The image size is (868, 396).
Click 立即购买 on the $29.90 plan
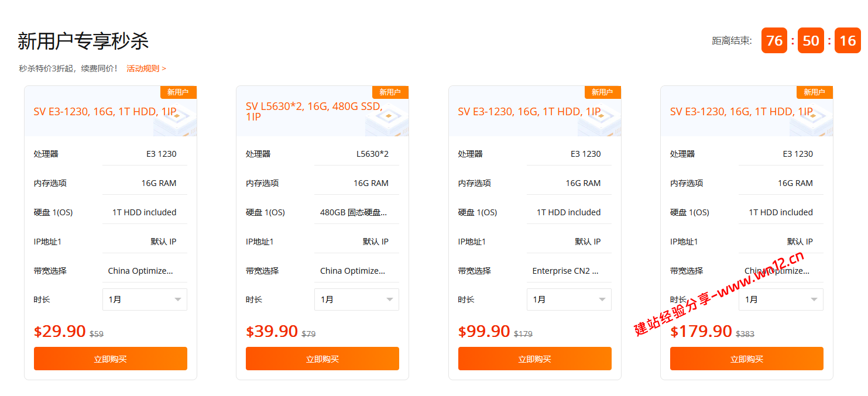pyautogui.click(x=110, y=359)
